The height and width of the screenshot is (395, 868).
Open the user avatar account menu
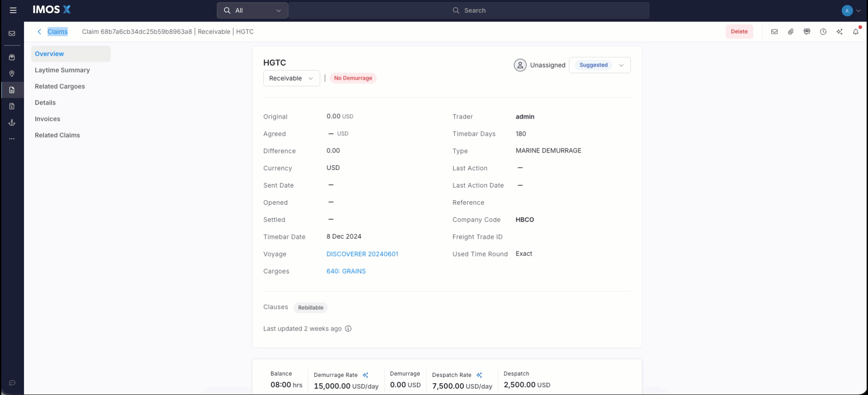(x=850, y=10)
